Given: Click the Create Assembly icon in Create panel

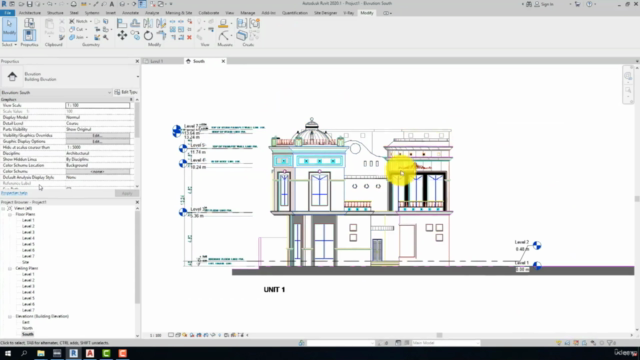Looking at the screenshot, I should point(242,23).
